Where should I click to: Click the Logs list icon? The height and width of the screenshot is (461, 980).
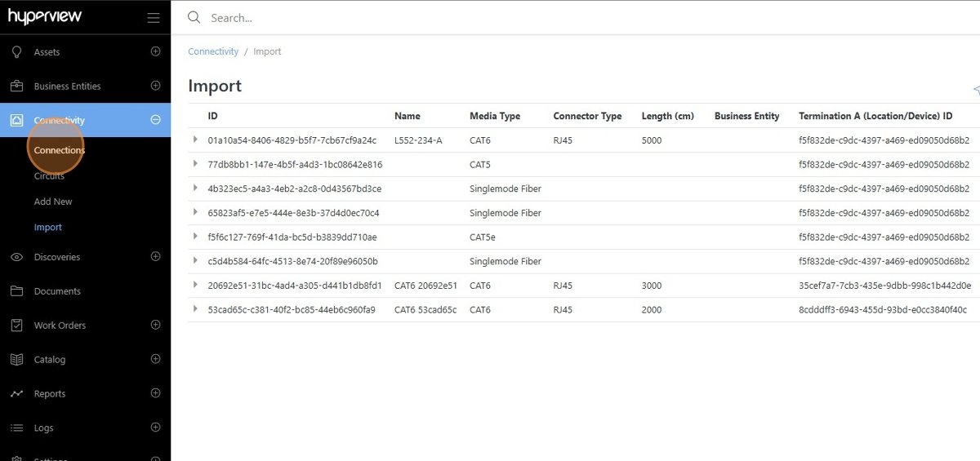16,428
